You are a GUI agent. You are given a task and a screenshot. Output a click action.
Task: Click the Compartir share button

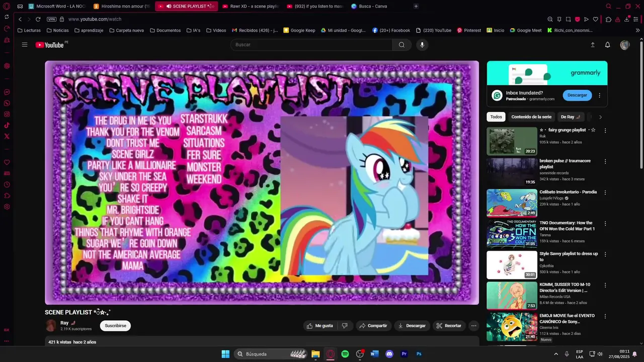(373, 326)
